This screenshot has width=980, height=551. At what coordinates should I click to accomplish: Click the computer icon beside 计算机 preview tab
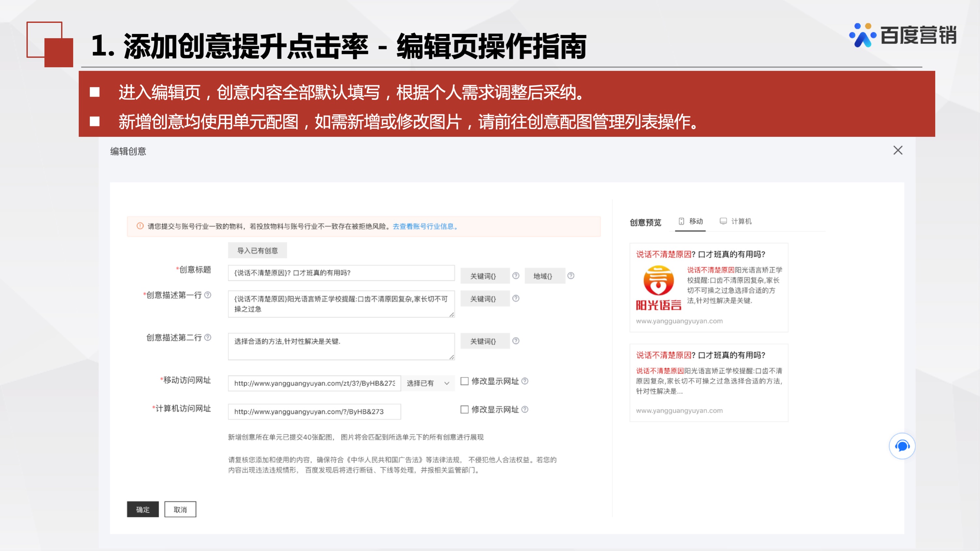point(722,221)
